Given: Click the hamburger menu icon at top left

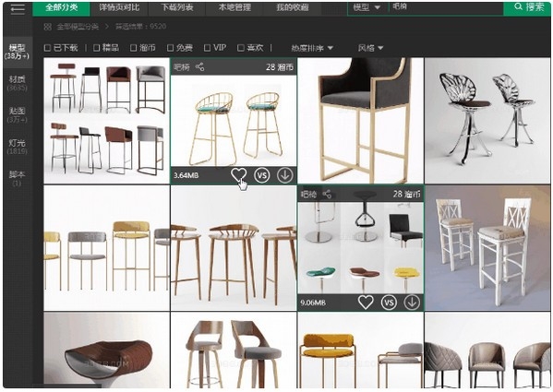Looking at the screenshot, I should click(17, 8).
